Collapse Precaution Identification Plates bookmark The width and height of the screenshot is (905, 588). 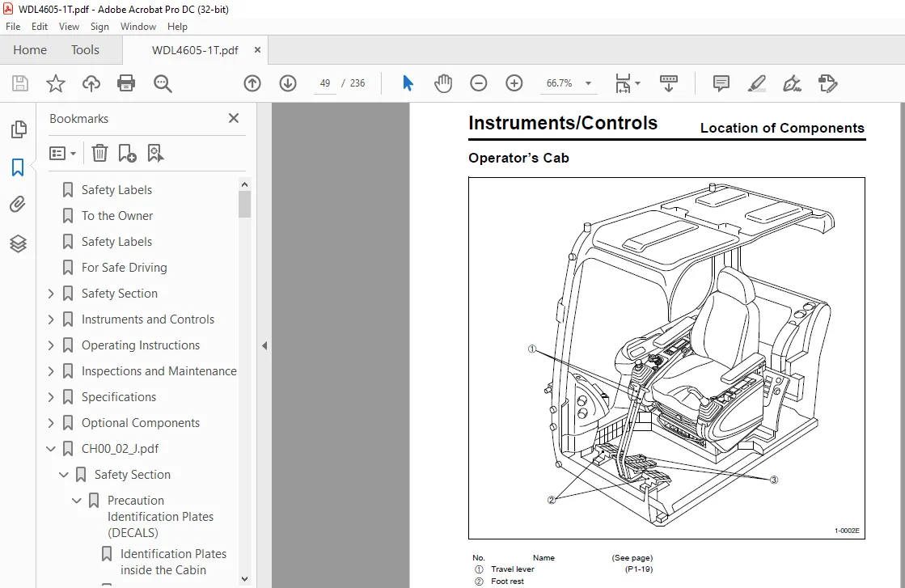(x=77, y=501)
